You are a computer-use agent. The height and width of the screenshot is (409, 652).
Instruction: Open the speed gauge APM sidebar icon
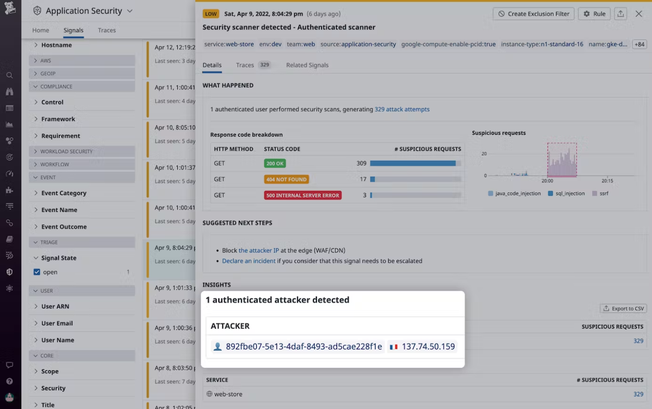point(9,174)
